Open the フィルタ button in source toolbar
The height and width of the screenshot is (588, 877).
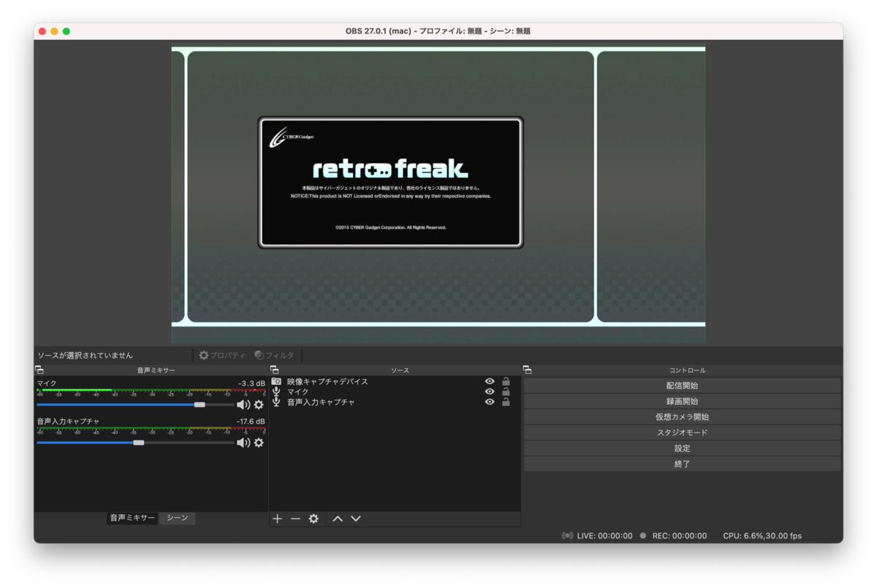[275, 355]
